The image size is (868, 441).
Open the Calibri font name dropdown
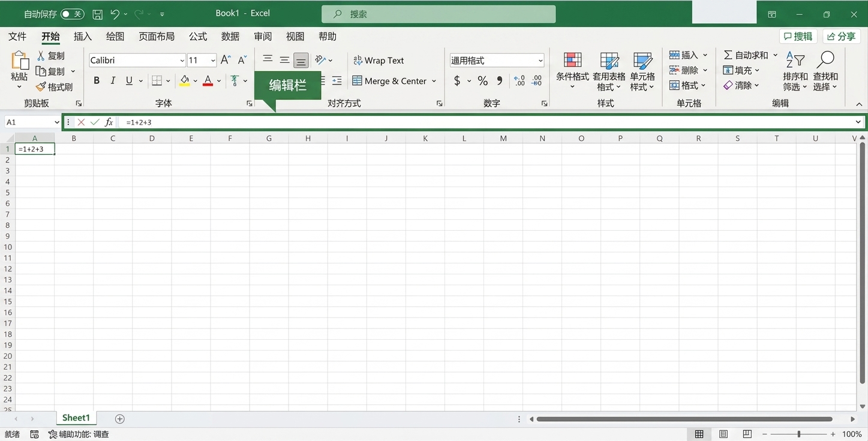pos(182,61)
